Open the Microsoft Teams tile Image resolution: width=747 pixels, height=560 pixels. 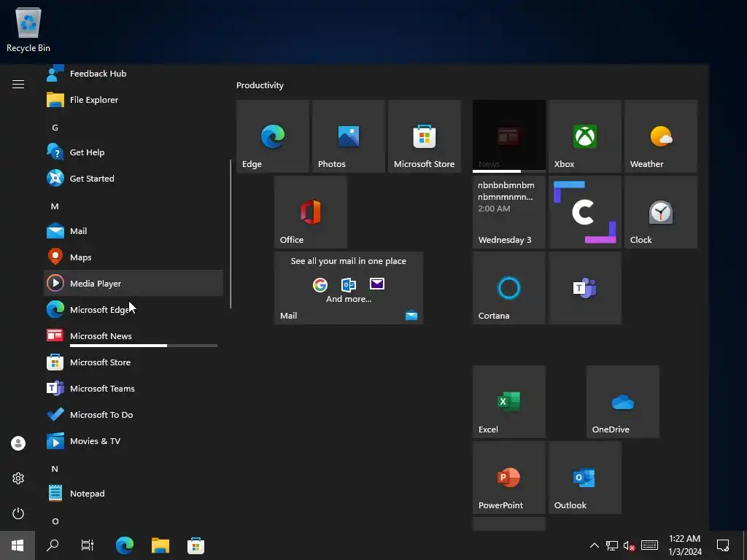point(584,288)
